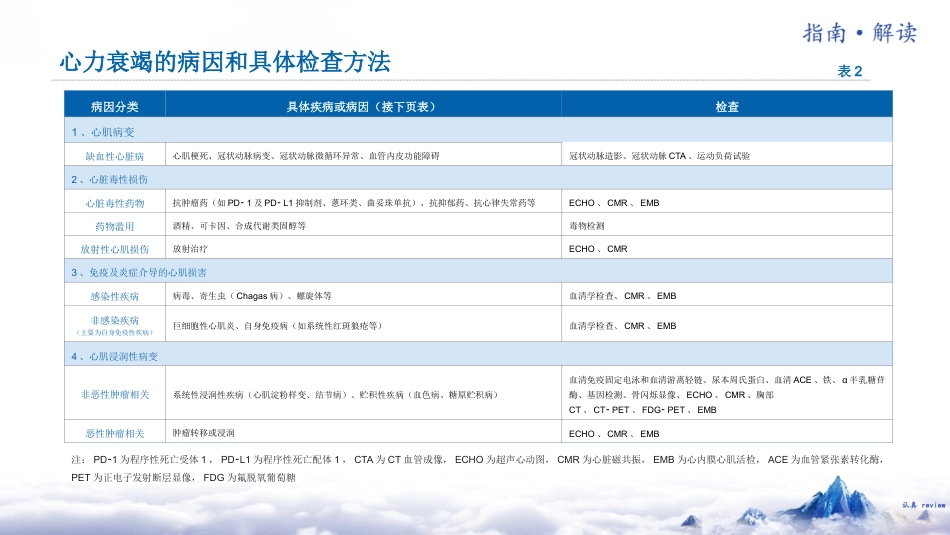This screenshot has width=950, height=535.
Task: Select the section row 3、免疫及炎症介导的心肌损害
Action: click(478, 272)
